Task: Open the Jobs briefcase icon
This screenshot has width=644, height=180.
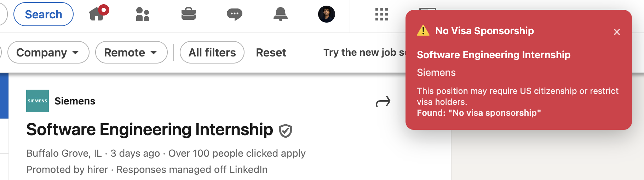Action: coord(189,14)
